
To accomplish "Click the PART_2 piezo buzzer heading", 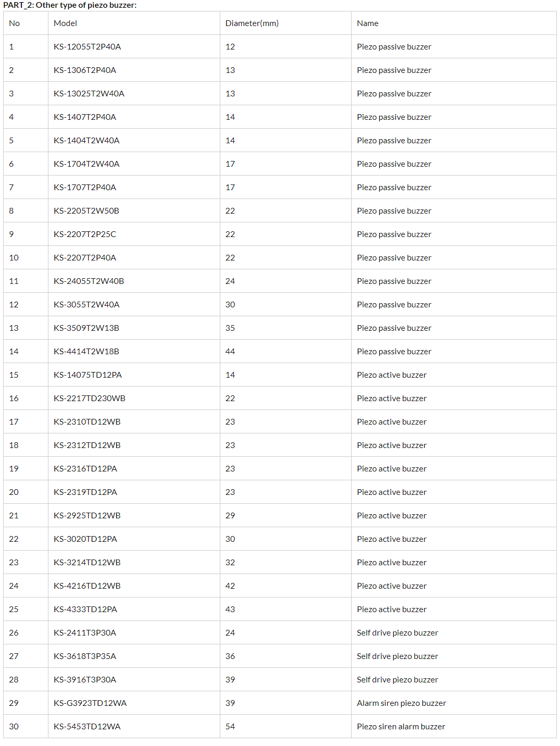I will 70,5.
